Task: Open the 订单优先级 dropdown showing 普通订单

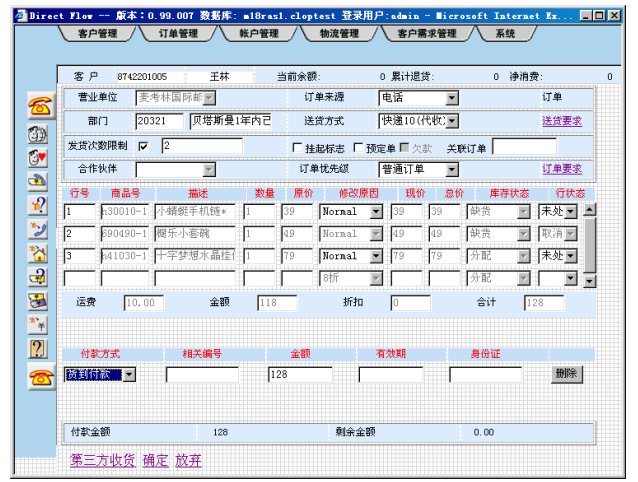Action: pos(451,170)
